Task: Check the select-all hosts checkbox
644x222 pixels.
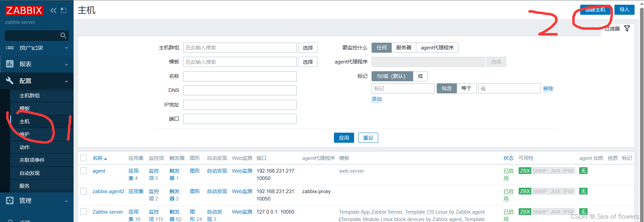Action: [84, 158]
